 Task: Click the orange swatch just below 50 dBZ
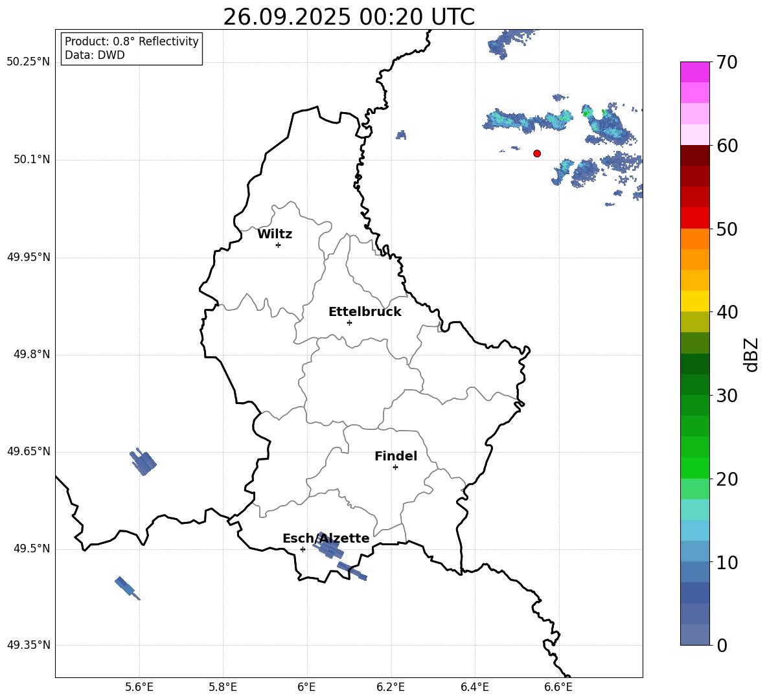click(x=694, y=238)
